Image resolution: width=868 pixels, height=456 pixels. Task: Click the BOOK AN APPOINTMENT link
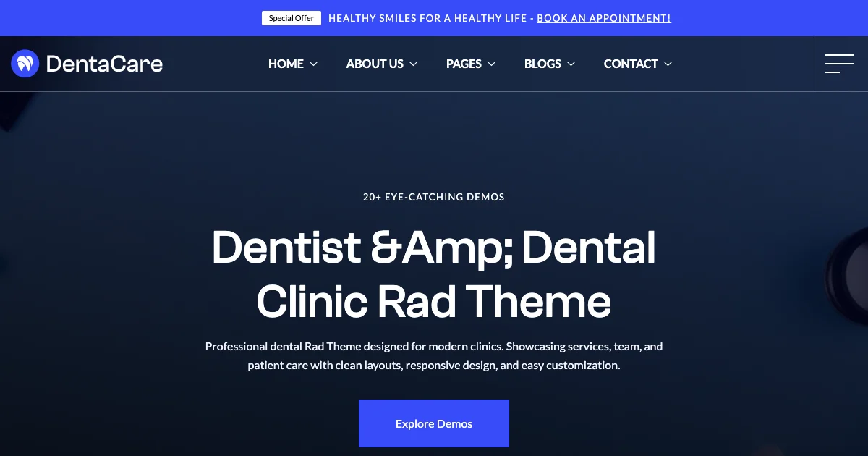click(x=604, y=18)
